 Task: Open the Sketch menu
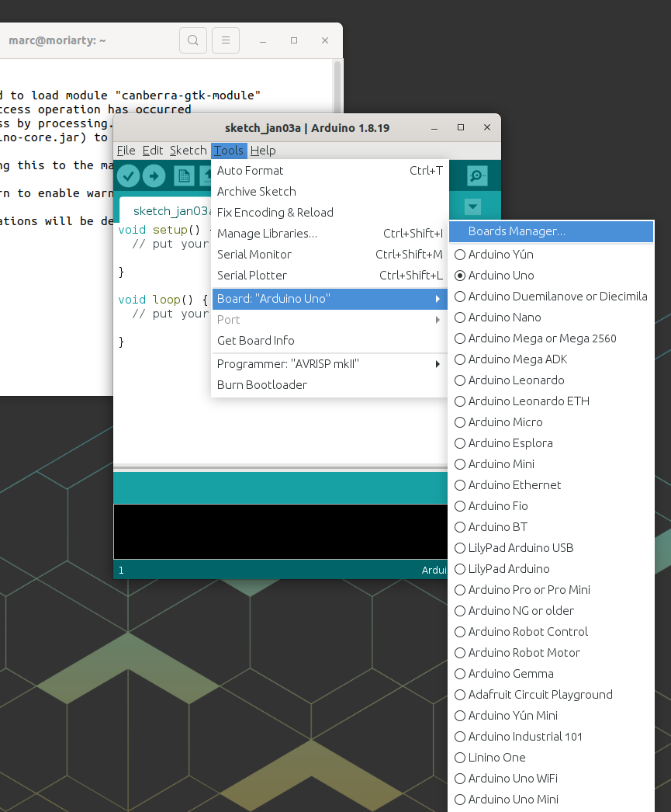pos(189,151)
